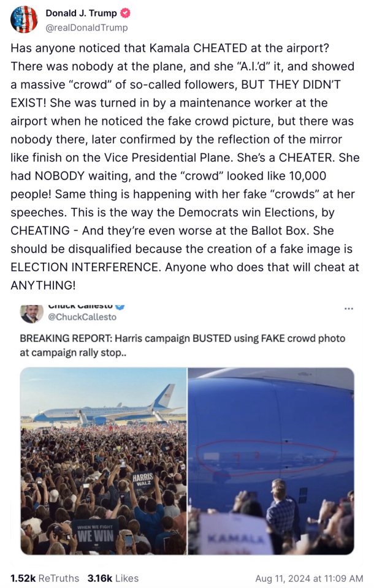Open Chuck Callesto's small profile picture

click(31, 313)
